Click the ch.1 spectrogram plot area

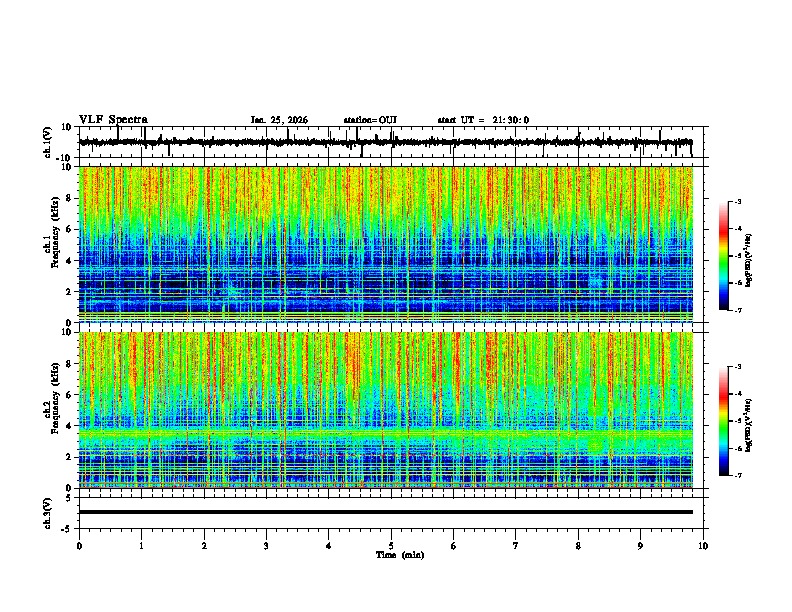click(386, 244)
